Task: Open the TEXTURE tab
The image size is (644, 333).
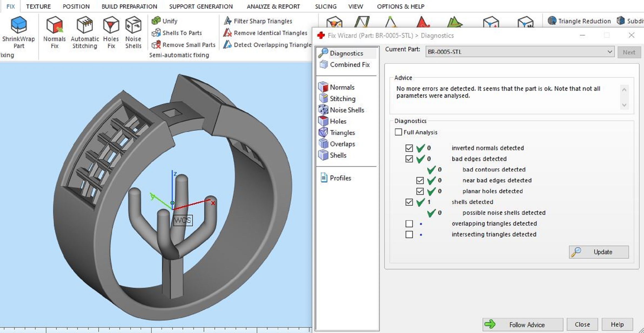Action: [x=38, y=6]
